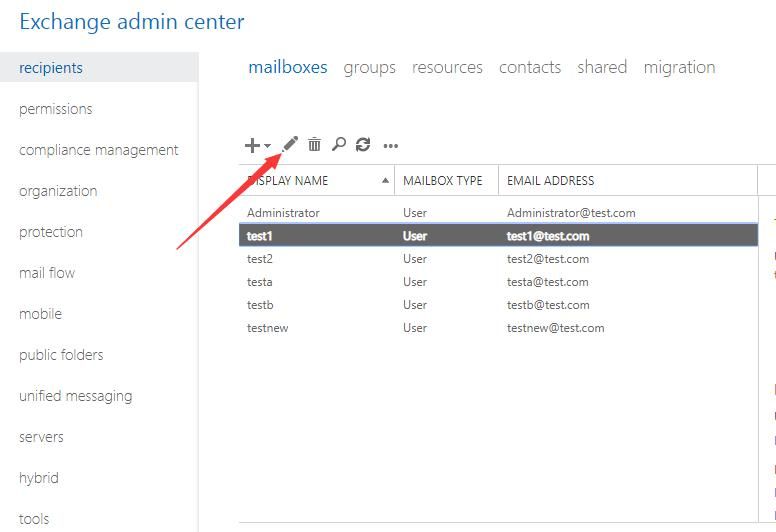
Task: Click the Exchange admin center title
Action: (x=132, y=22)
